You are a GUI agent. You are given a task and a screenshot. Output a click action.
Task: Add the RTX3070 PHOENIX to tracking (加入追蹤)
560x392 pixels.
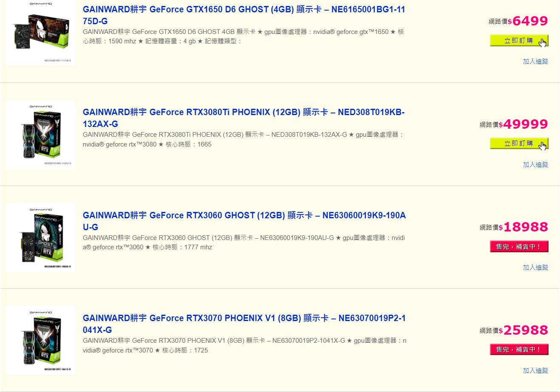point(535,371)
